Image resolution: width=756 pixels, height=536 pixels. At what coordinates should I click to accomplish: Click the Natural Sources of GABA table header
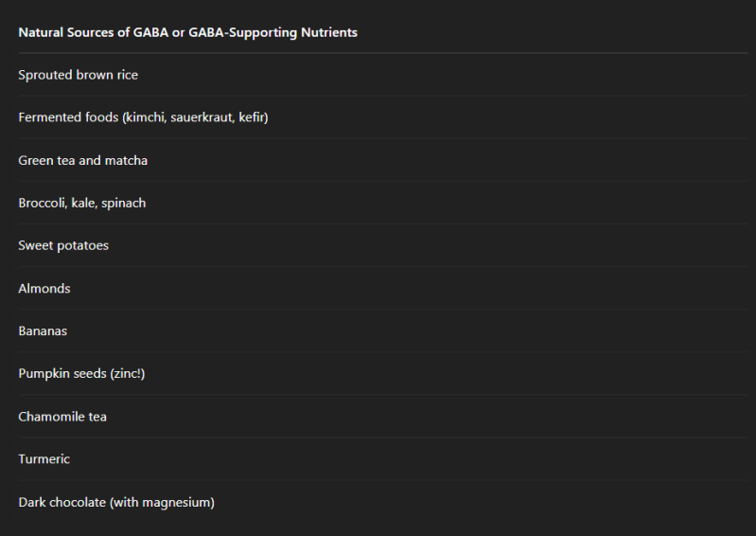point(187,32)
